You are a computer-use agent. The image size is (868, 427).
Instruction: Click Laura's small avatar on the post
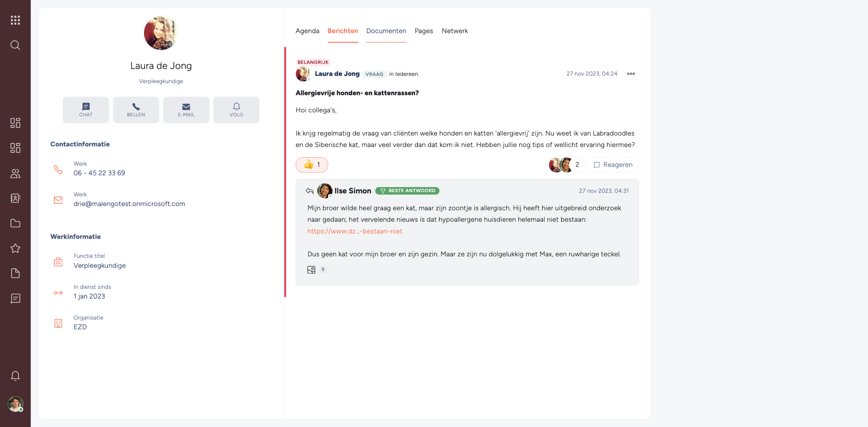[x=302, y=74]
